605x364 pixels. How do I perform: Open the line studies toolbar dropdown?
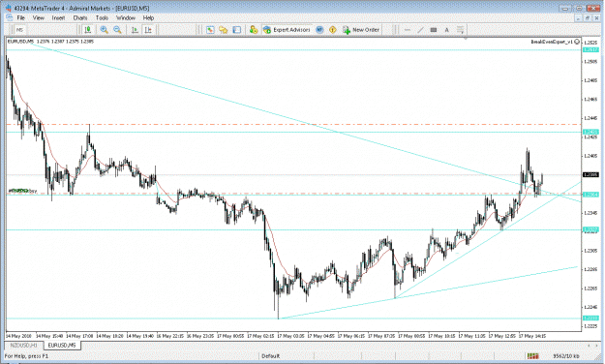click(x=461, y=30)
